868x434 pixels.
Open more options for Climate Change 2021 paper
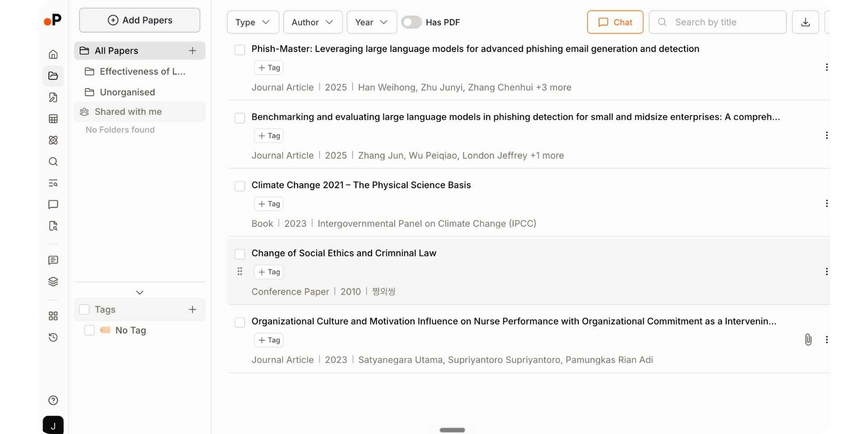(x=826, y=203)
